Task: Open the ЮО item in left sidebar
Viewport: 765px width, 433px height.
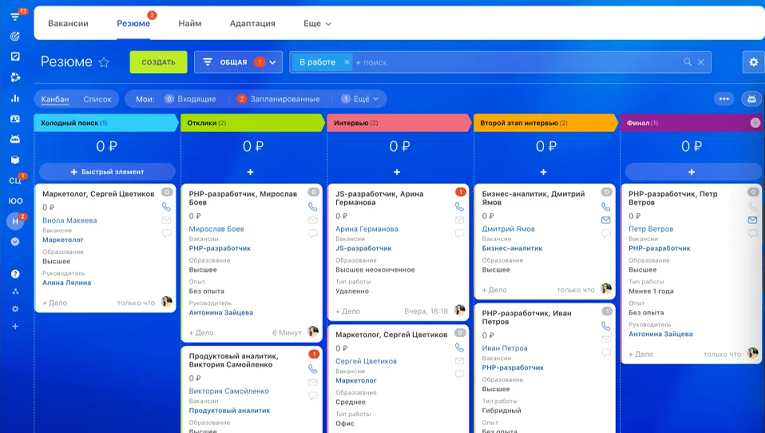Action: click(15, 201)
